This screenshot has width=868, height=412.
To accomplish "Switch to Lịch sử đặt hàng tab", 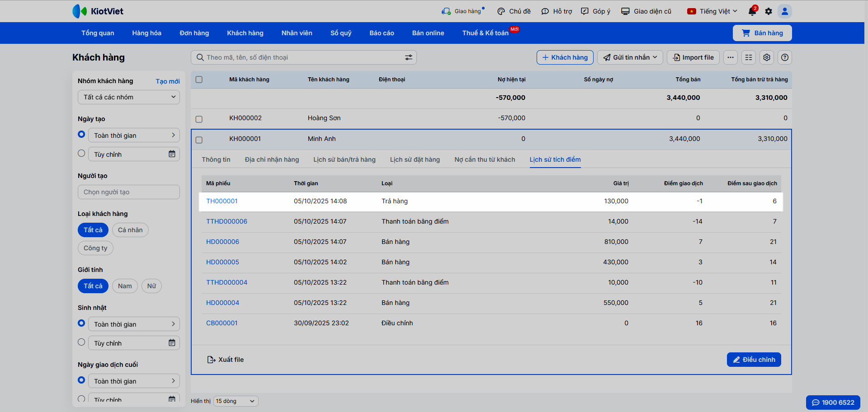I will coord(415,159).
